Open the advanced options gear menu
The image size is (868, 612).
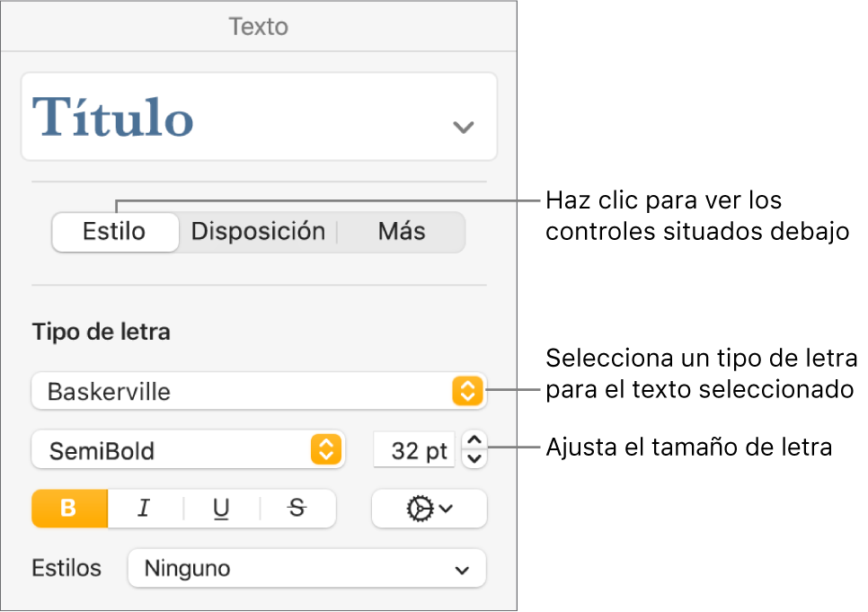pos(429,508)
